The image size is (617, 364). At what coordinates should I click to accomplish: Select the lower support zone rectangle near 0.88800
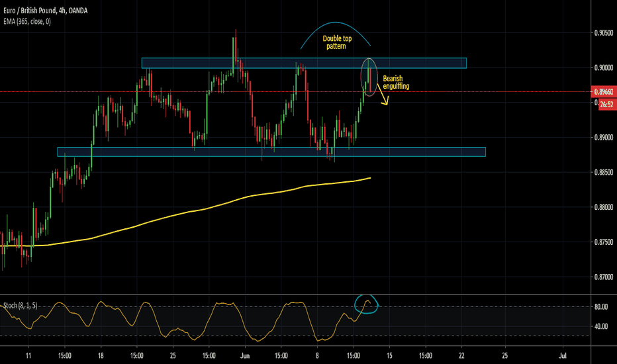click(271, 152)
